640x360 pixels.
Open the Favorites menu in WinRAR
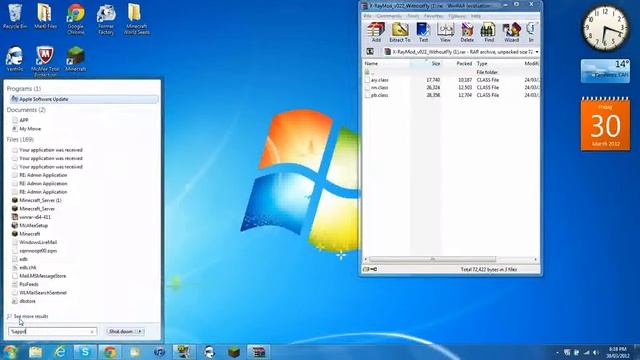tap(433, 16)
